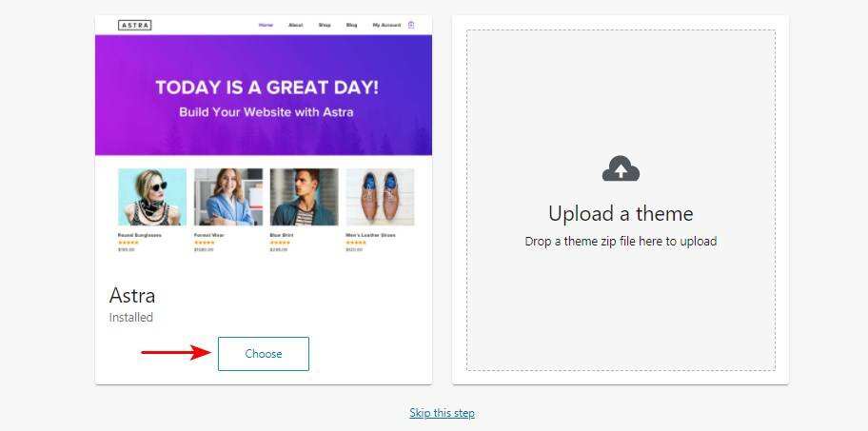Click the Skip this step link
Viewport: 868px width, 431px height.
(442, 413)
